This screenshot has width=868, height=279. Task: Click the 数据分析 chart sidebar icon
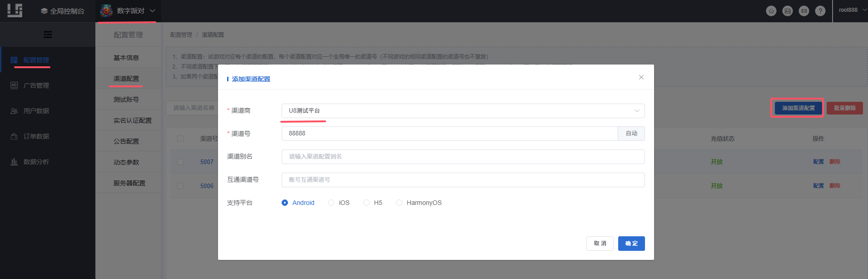tap(14, 162)
